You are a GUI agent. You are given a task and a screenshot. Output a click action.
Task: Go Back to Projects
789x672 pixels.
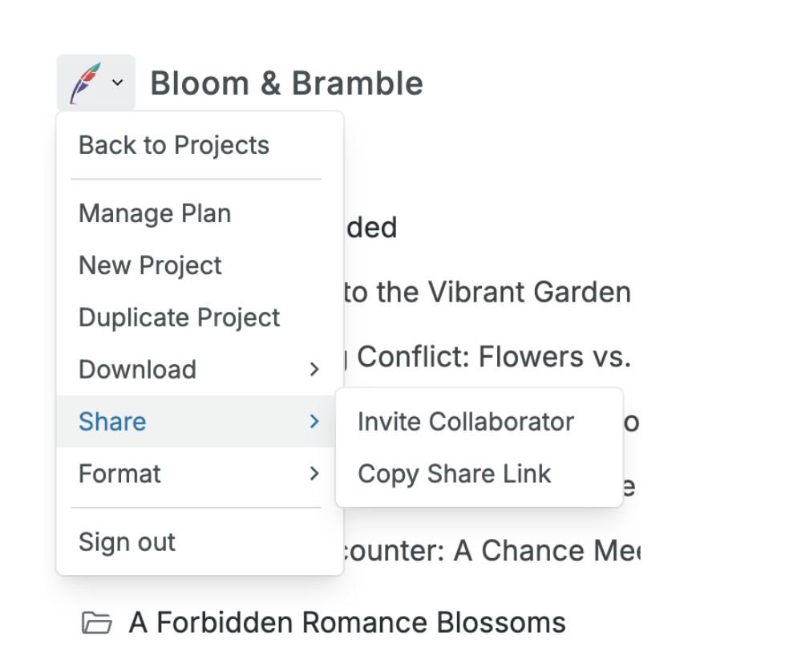[x=174, y=145]
